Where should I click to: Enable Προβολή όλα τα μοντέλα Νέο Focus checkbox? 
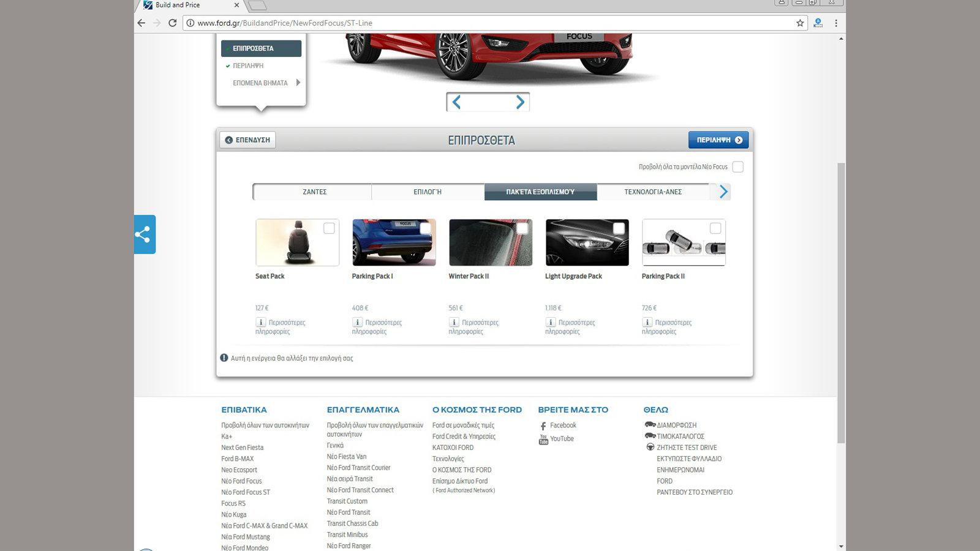(x=738, y=167)
